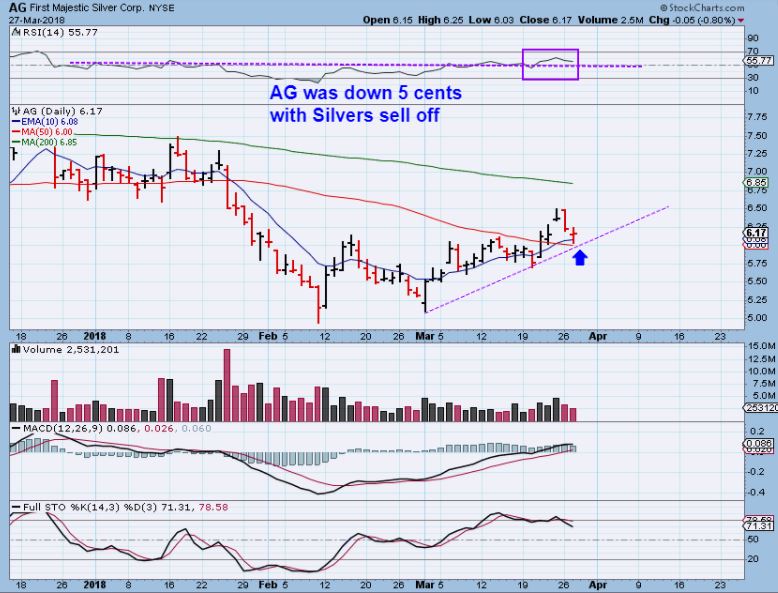778x593 pixels.
Task: Click the red down-triangle beside the Chg value
Action: [x=741, y=21]
